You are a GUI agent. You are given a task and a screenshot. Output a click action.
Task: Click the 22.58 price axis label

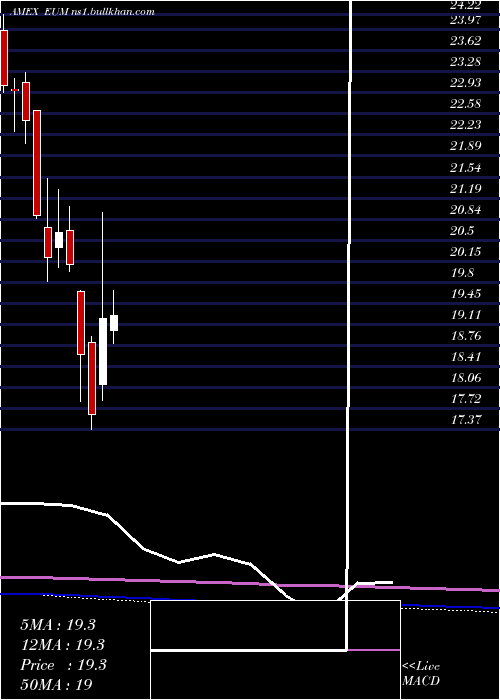(x=465, y=104)
